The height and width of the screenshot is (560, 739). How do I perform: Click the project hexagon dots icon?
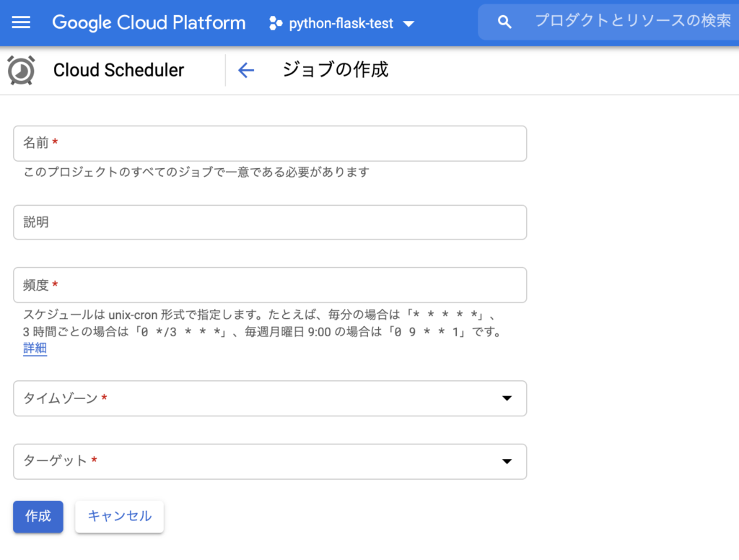(x=276, y=23)
